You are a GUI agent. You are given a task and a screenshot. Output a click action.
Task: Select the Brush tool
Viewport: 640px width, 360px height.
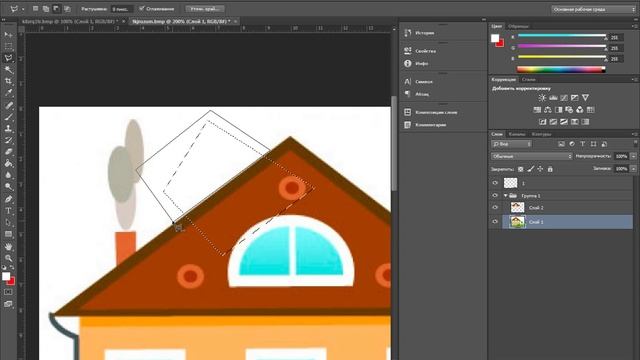[x=8, y=117]
